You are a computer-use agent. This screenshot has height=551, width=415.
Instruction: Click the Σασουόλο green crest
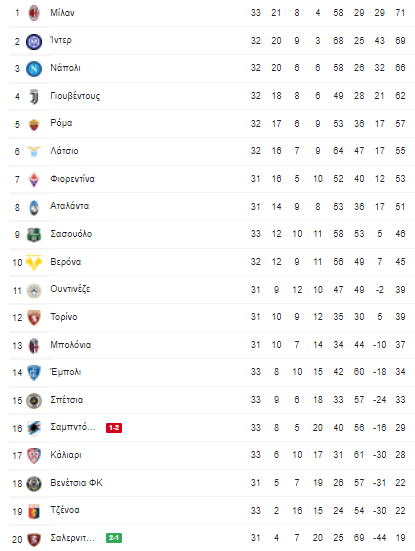(34, 235)
